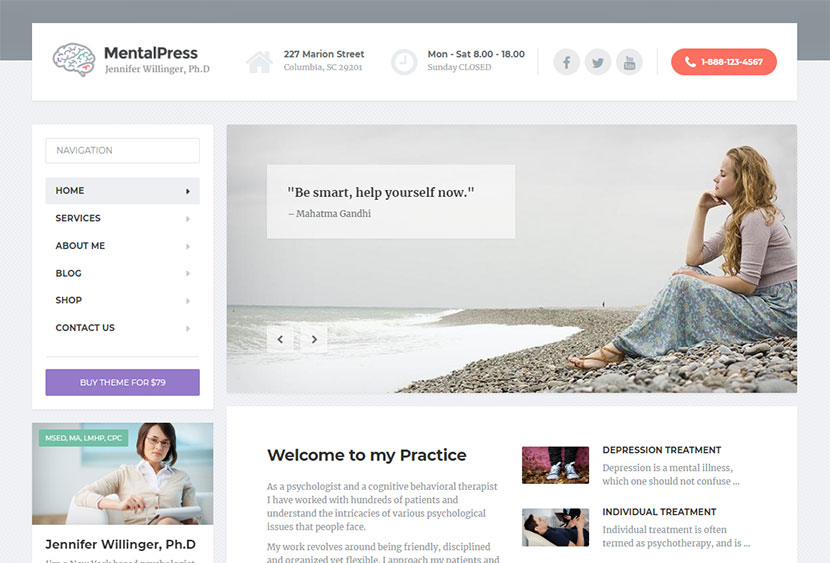The width and height of the screenshot is (830, 563).
Task: Advance to next slide arrow
Action: (x=314, y=339)
